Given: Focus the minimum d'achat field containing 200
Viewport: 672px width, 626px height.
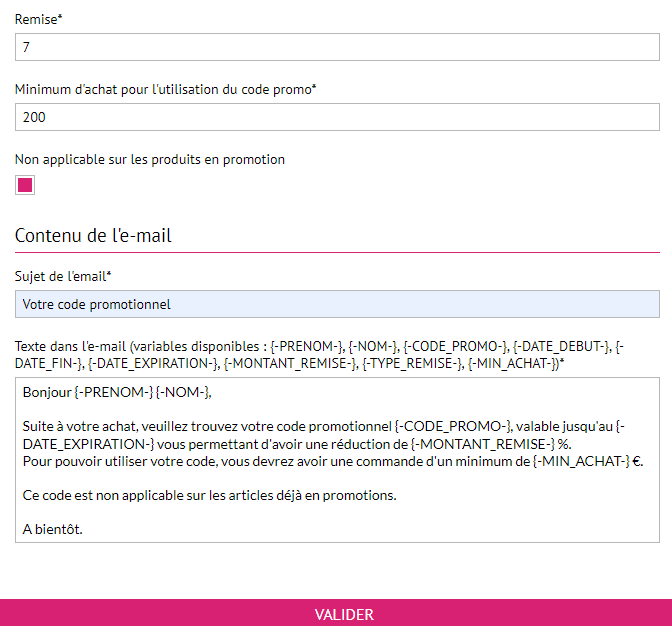Looking at the screenshot, I should (x=337, y=117).
